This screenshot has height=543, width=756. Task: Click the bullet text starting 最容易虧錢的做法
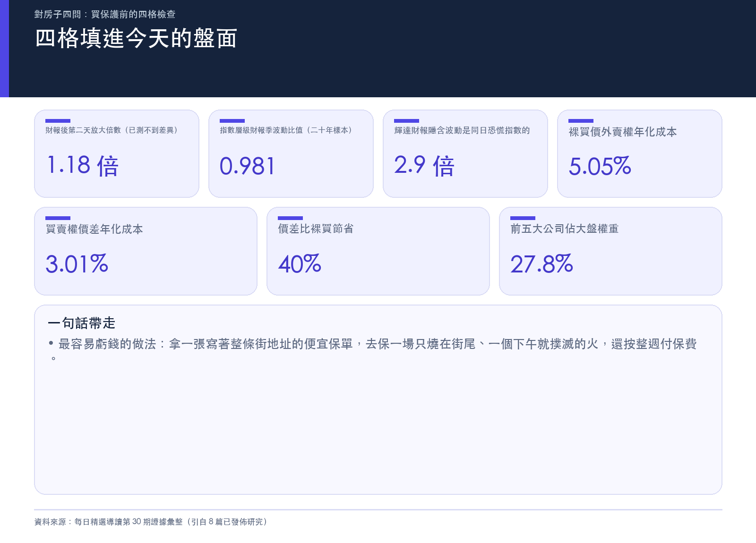[373, 350]
